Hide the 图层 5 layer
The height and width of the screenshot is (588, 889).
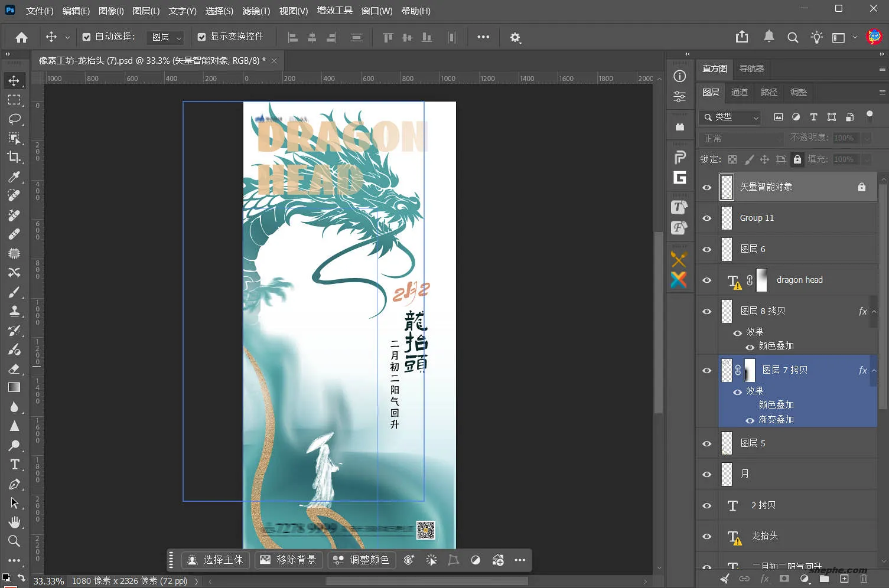click(x=706, y=443)
